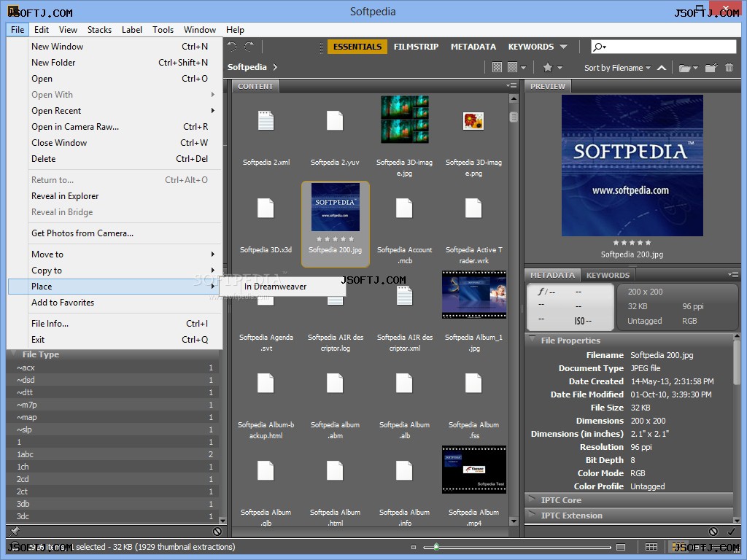Image resolution: width=747 pixels, height=560 pixels.
Task: Expand the Softpedia breadcrumb chevron
Action: point(275,67)
